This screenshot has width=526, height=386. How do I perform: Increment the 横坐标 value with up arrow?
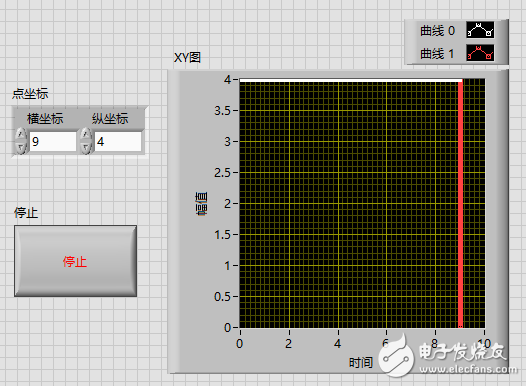21,134
